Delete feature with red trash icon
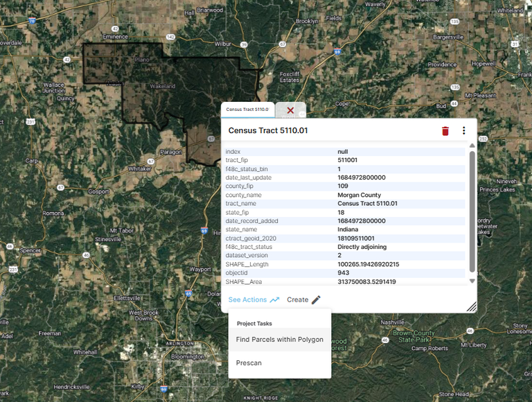 [x=445, y=131]
